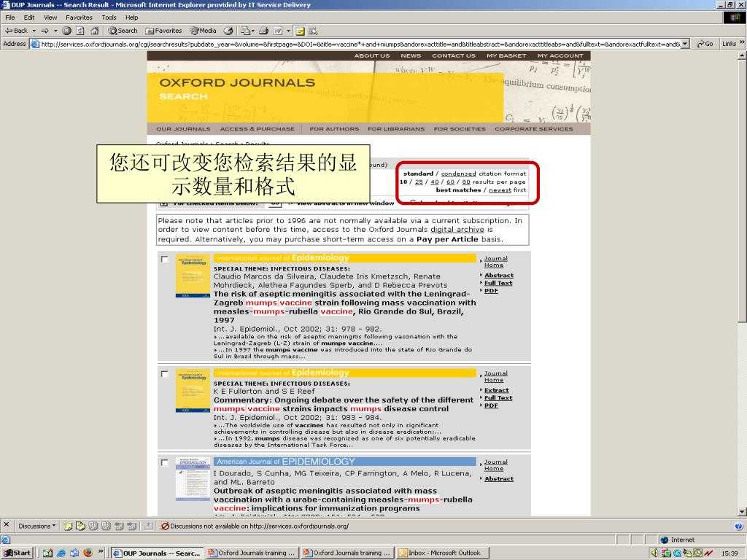
Task: Stop page loading with the Stop icon
Action: [x=66, y=31]
